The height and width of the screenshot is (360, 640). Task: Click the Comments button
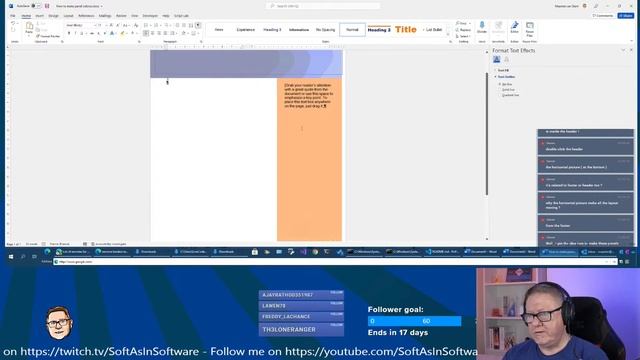pos(603,16)
